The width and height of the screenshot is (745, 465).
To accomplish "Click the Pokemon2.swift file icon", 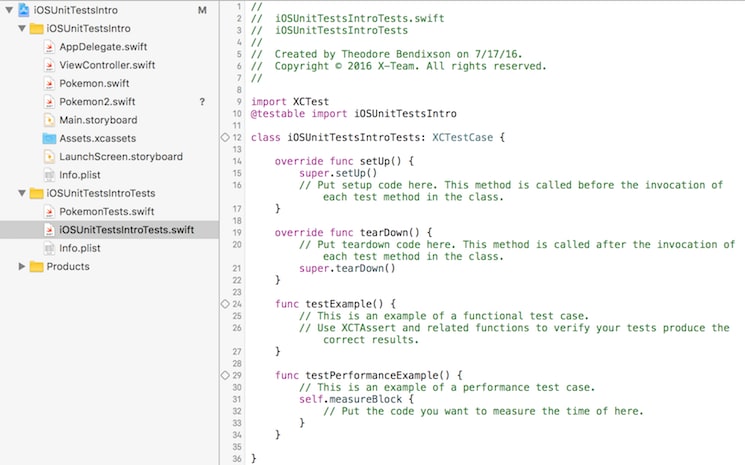I will tap(49, 102).
